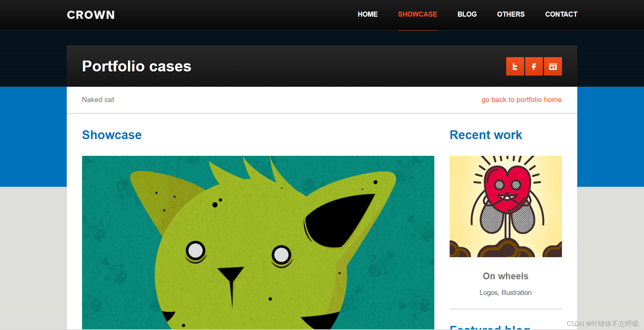The width and height of the screenshot is (644, 330).
Task: Click the green Naked cat showcase image
Action: [258, 242]
